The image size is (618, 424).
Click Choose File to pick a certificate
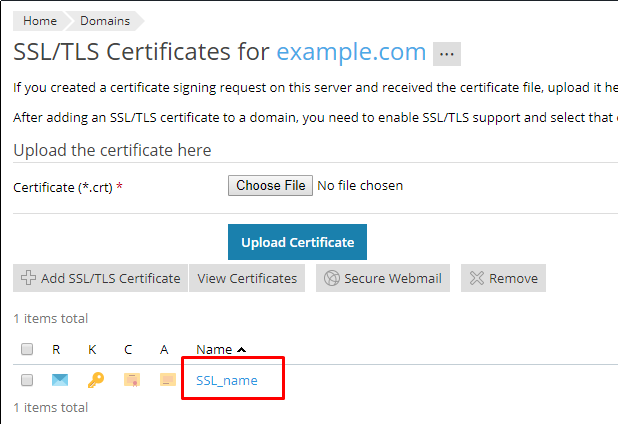[271, 185]
